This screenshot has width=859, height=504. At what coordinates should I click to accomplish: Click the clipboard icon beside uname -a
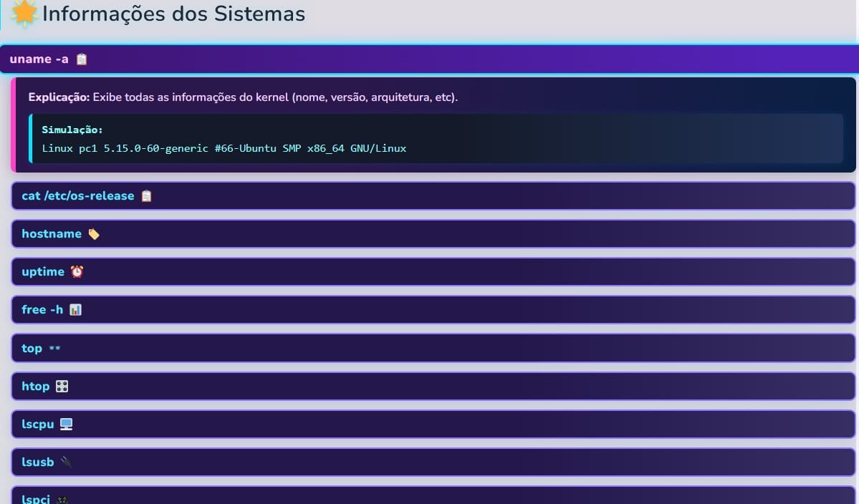tap(82, 59)
